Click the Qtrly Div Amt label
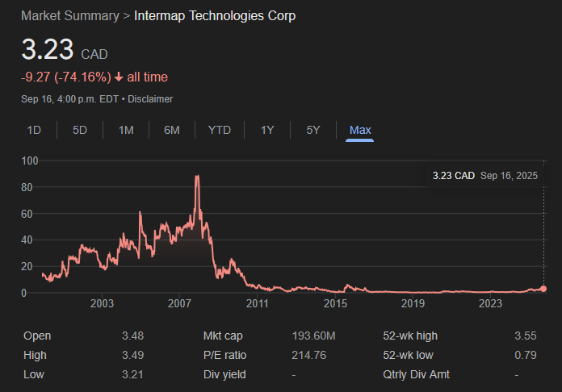This screenshot has width=562, height=392. (416, 374)
